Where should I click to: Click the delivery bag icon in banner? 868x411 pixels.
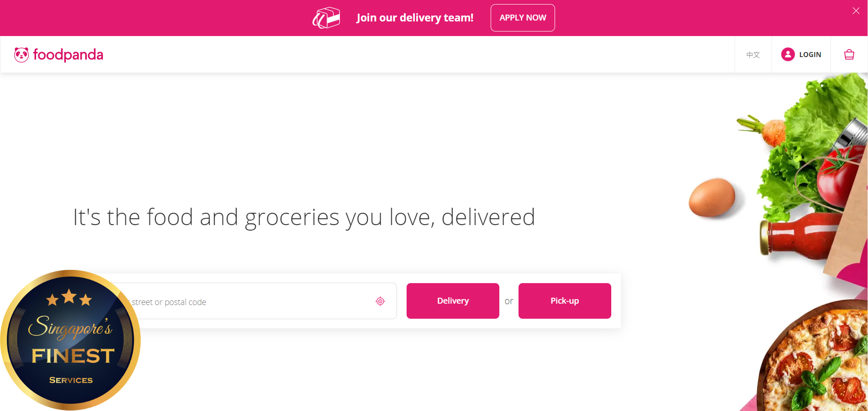point(326,18)
